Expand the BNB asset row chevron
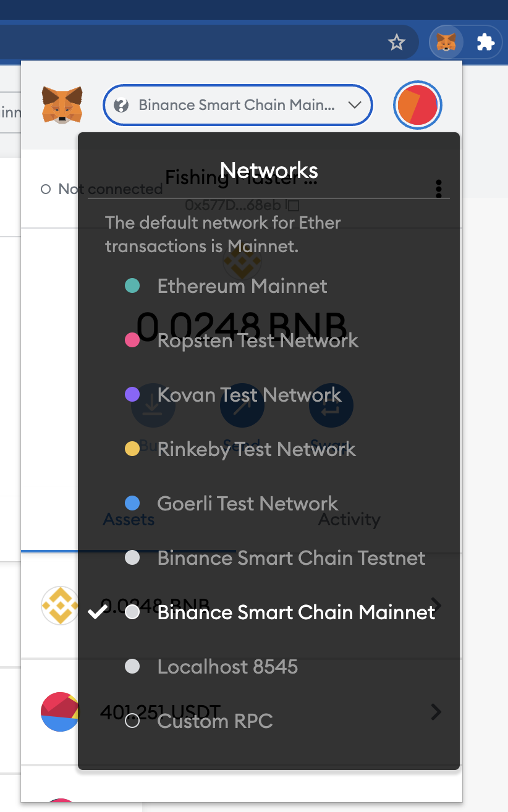The width and height of the screenshot is (508, 812). (436, 604)
